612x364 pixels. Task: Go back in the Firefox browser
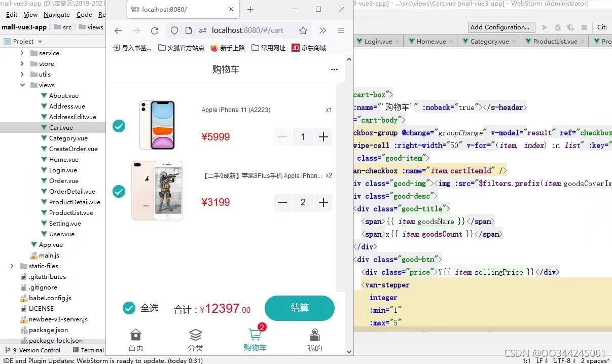(118, 30)
